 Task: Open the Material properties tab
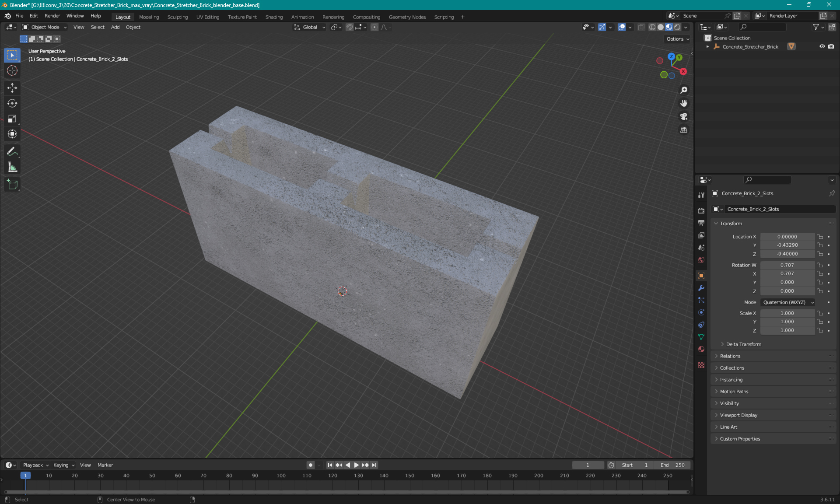(x=701, y=349)
